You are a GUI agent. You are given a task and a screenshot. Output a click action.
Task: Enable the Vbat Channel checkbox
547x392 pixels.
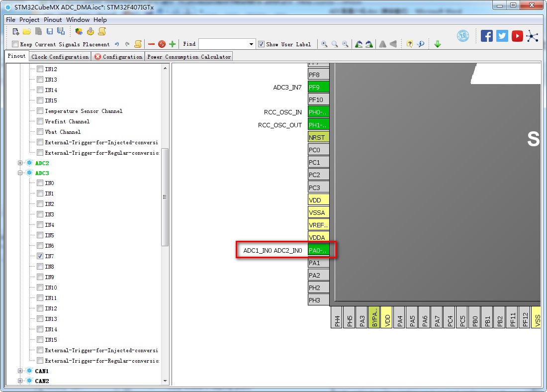(40, 132)
